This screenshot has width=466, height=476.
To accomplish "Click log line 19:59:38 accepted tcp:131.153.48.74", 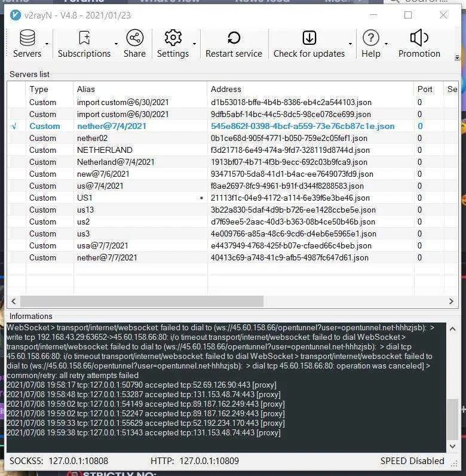I will [x=143, y=432].
